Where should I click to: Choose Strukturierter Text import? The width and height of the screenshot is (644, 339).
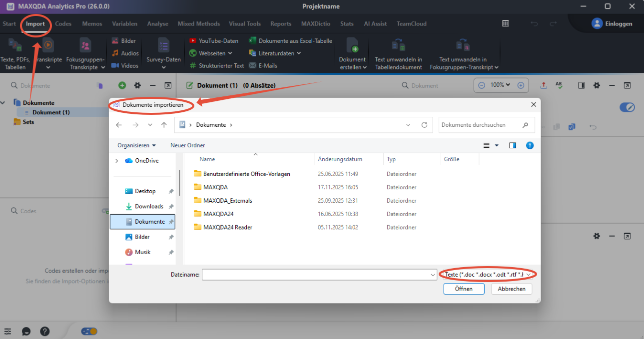[x=217, y=65]
